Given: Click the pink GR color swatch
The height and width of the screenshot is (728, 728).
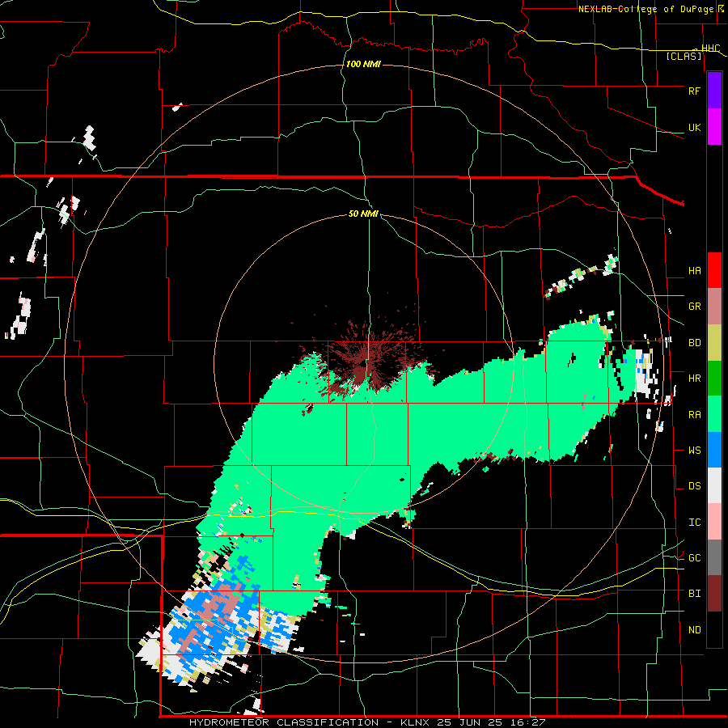Looking at the screenshot, I should point(714,307).
